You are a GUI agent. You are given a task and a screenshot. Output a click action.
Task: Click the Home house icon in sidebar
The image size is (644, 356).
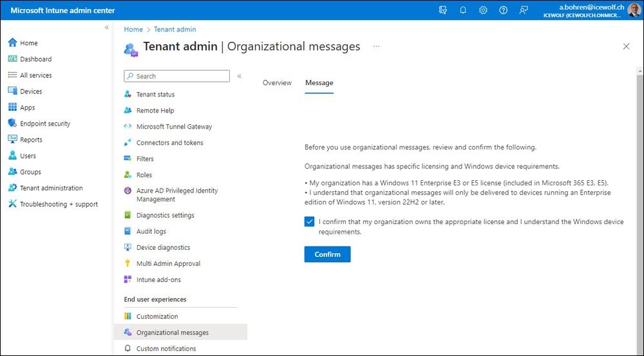(13, 42)
